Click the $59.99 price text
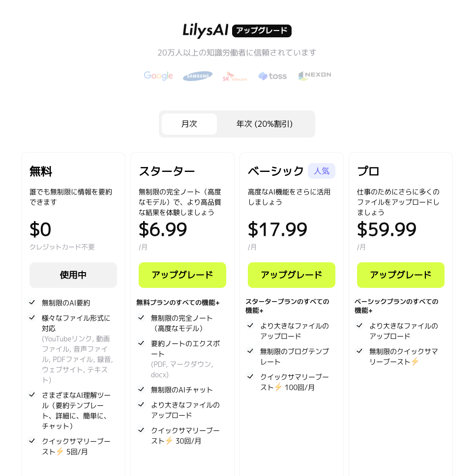 pyautogui.click(x=387, y=229)
